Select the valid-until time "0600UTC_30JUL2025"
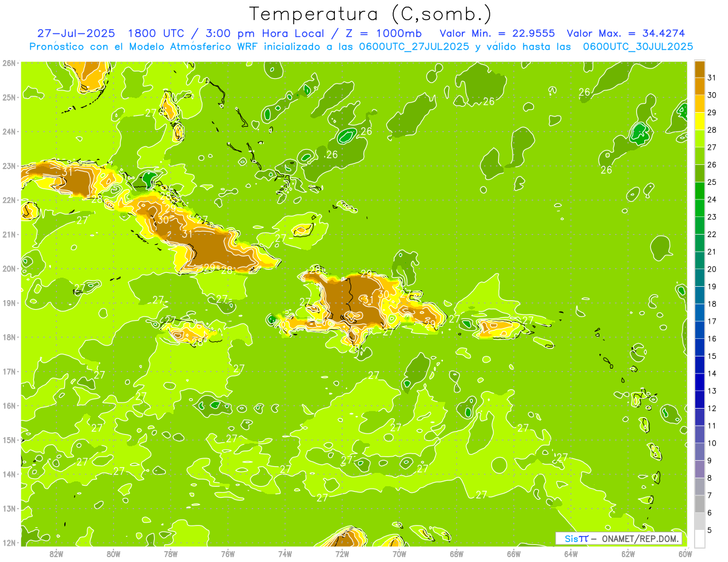Screen dimensions: 728x562 pyautogui.click(x=638, y=46)
